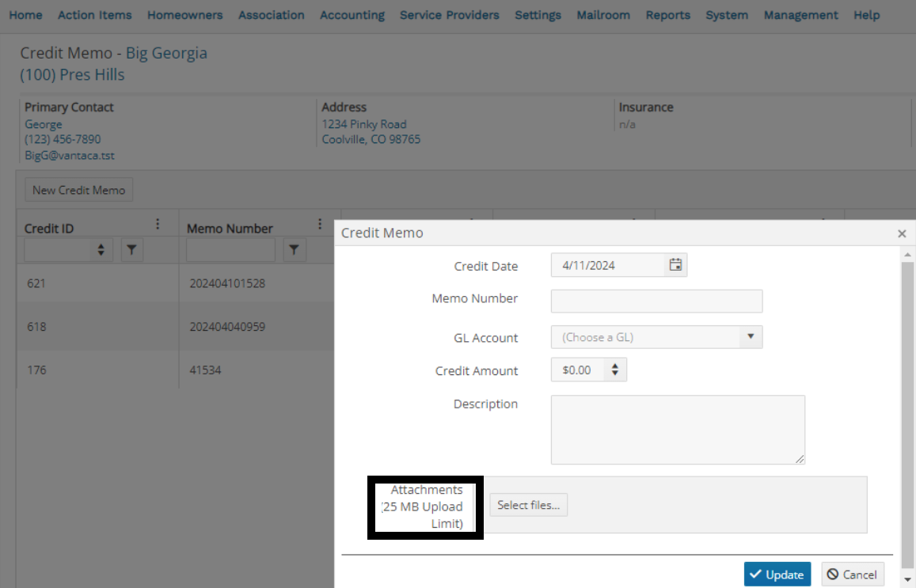The height and width of the screenshot is (588, 916).
Task: Click memo number 41534
Action: tap(205, 370)
